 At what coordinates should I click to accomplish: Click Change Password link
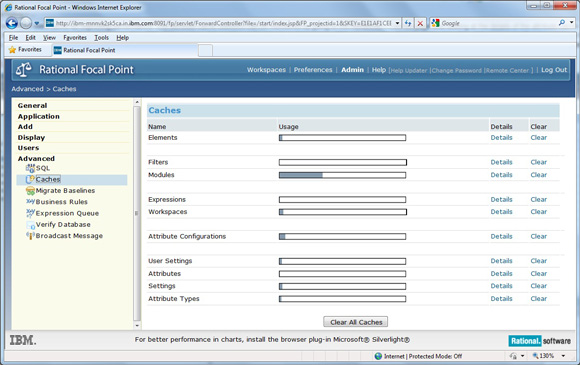(456, 70)
